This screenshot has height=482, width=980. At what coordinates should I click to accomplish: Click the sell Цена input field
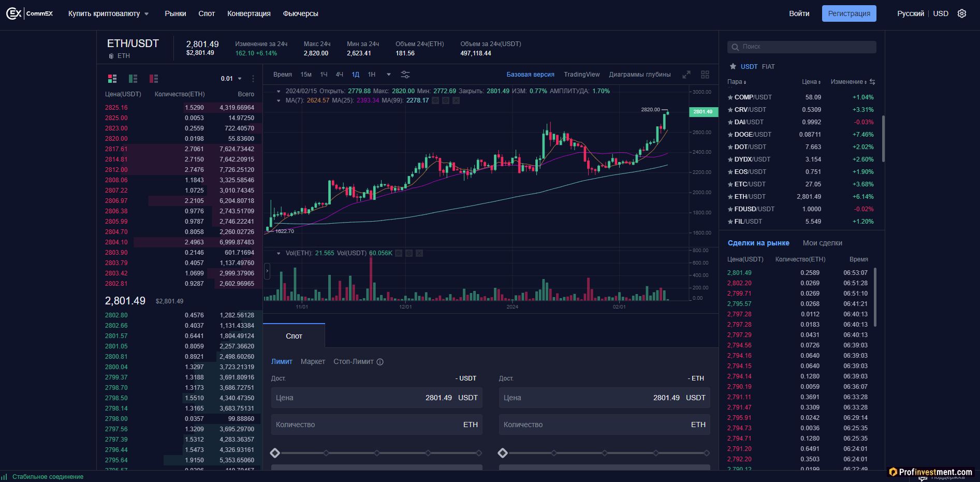[605, 398]
